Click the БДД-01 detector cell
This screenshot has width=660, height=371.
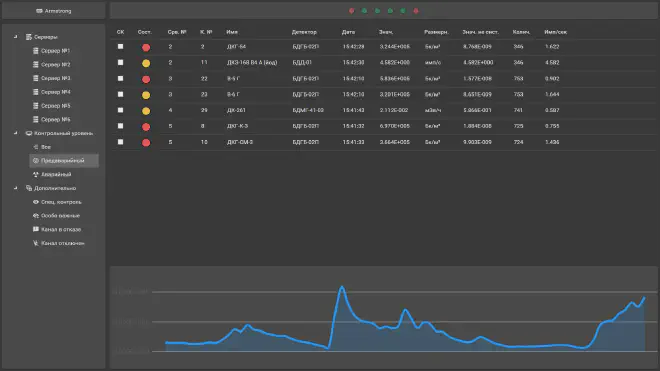point(302,62)
